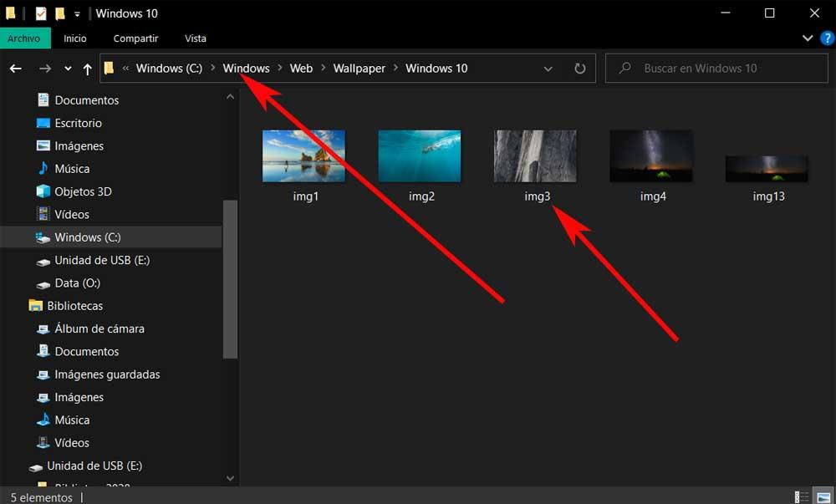Click the blue Help question mark button
Image resolution: width=836 pixels, height=504 pixels.
[827, 38]
